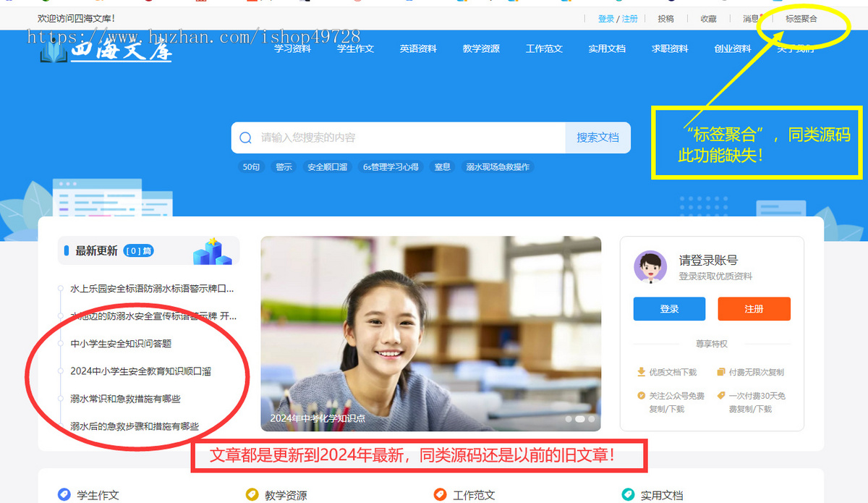Open article 溺水常识和急救措施有哪些
The width and height of the screenshot is (868, 503).
click(125, 398)
